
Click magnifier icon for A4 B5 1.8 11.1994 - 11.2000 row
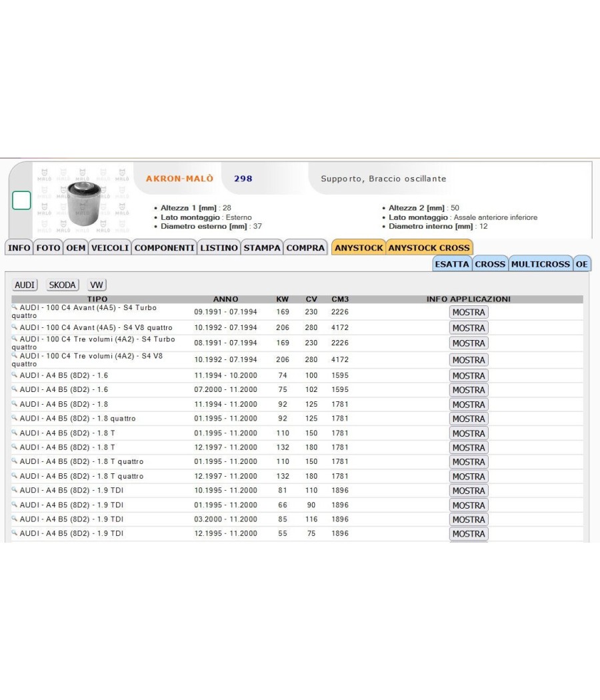click(15, 403)
